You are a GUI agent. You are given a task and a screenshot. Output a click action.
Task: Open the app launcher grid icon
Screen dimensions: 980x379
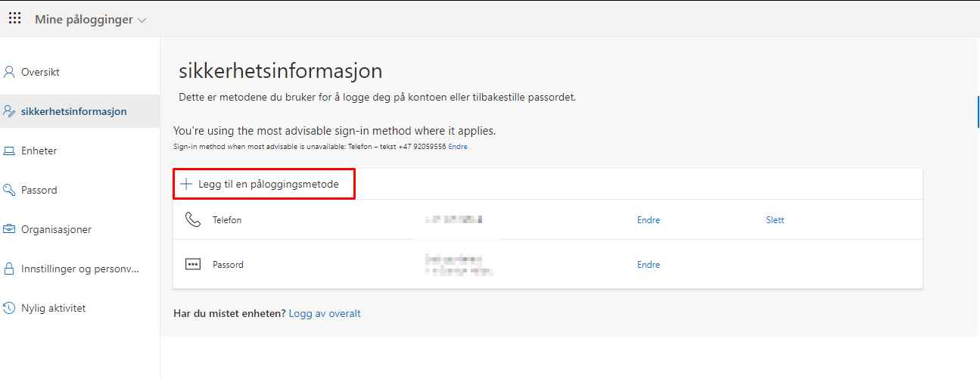(14, 19)
